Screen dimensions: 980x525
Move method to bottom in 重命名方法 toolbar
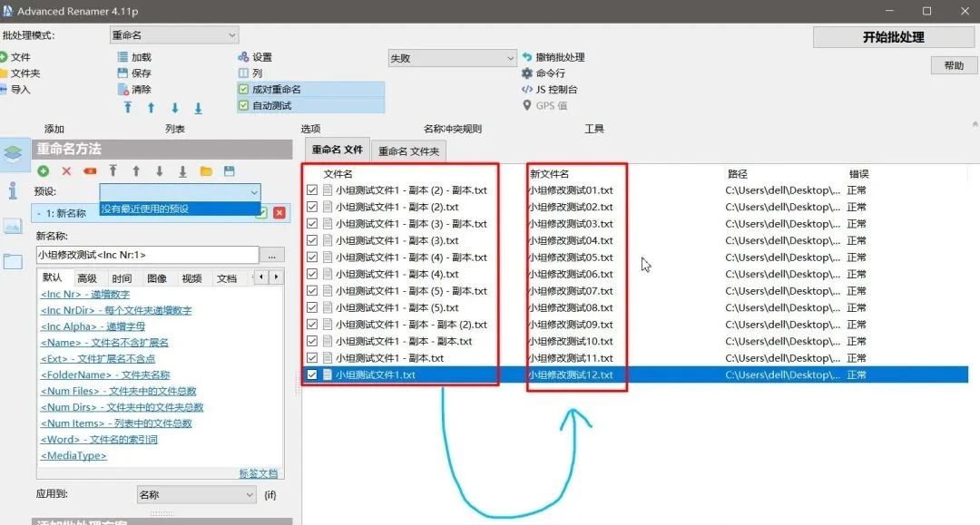[182, 171]
